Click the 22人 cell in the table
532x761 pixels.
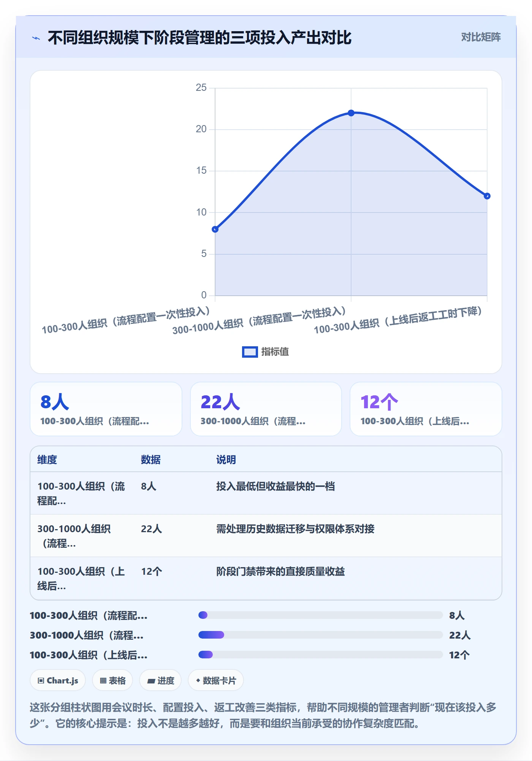click(x=152, y=529)
